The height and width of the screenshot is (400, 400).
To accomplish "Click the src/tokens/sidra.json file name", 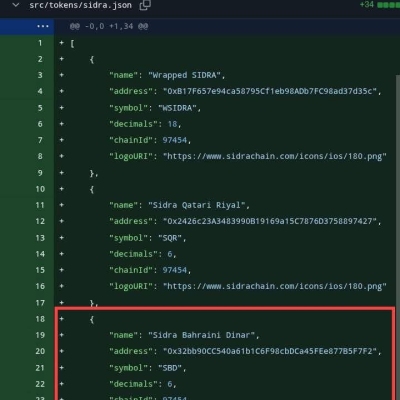I will [x=80, y=5].
